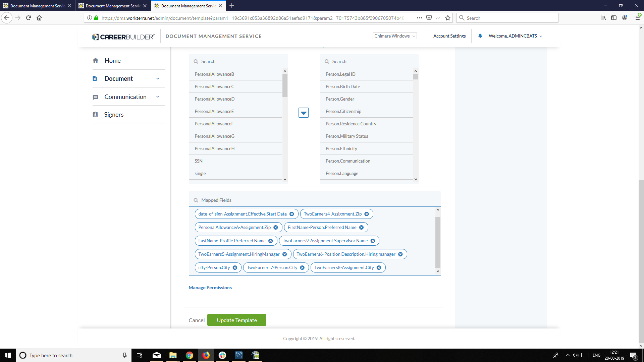This screenshot has height=362, width=644.
Task: Click the Document page icon in the sidebar
Action: (96, 78)
